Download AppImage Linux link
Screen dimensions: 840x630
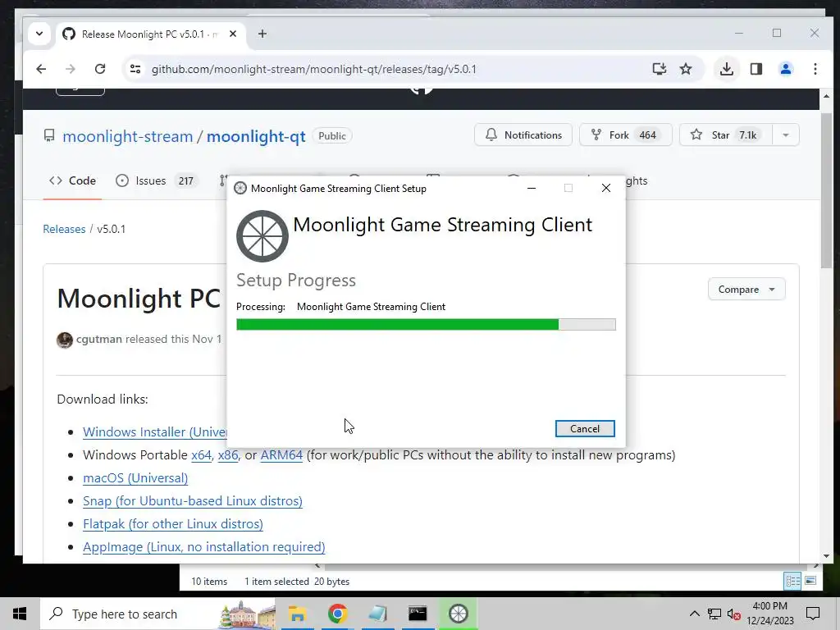pos(204,547)
